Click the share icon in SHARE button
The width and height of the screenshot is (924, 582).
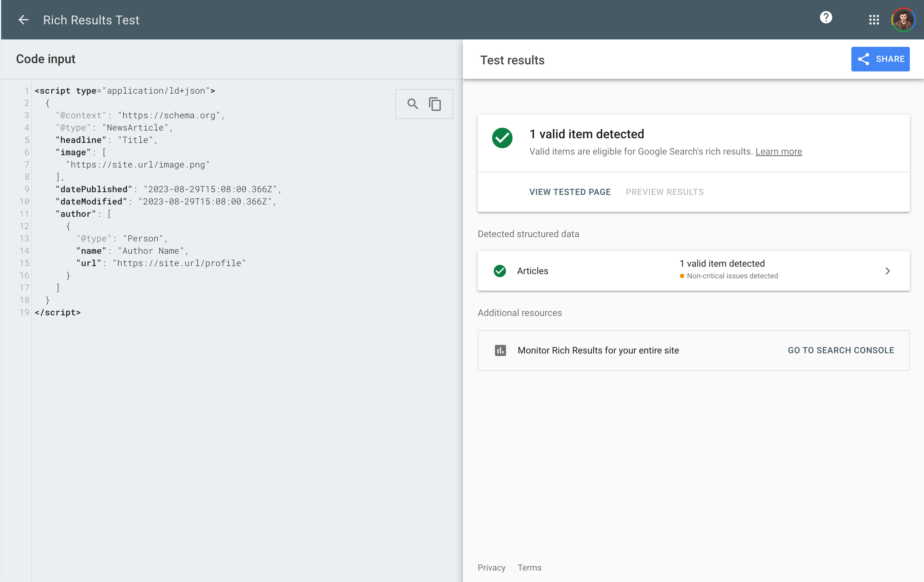(863, 59)
